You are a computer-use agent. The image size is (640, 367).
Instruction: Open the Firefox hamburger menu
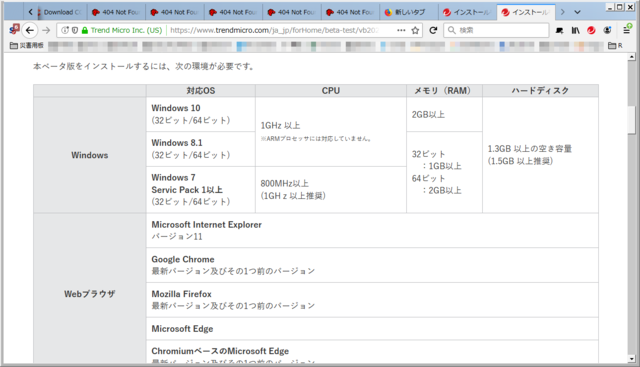point(627,29)
